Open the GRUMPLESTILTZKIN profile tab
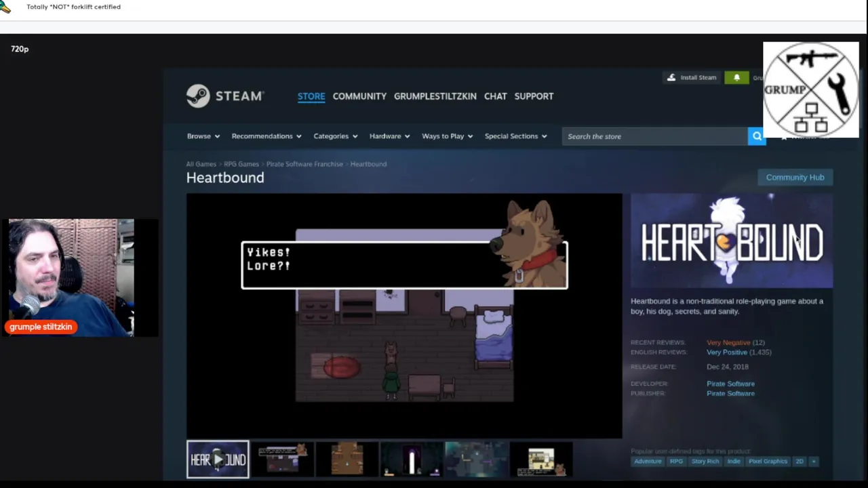 [x=435, y=96]
